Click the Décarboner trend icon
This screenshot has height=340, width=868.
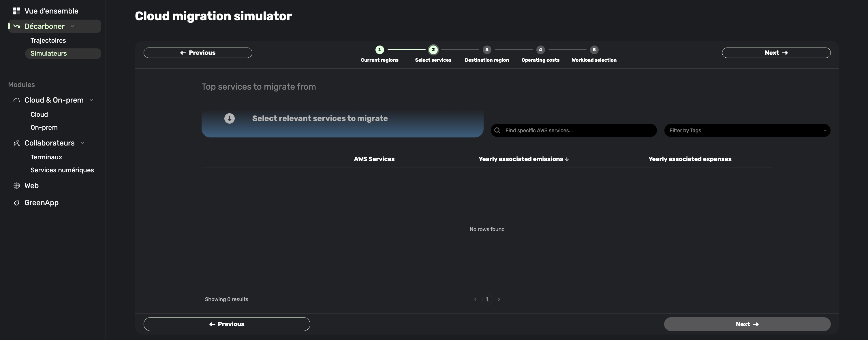(x=16, y=26)
